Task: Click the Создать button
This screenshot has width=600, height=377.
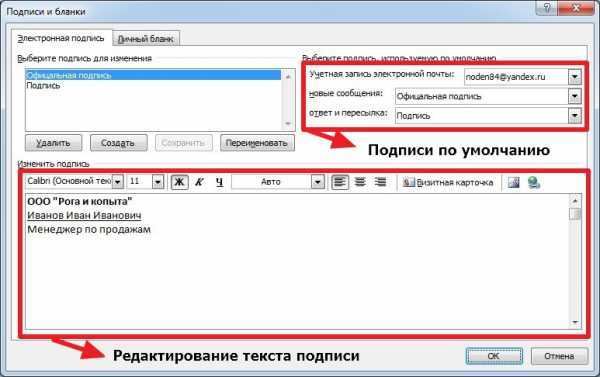Action: click(118, 143)
